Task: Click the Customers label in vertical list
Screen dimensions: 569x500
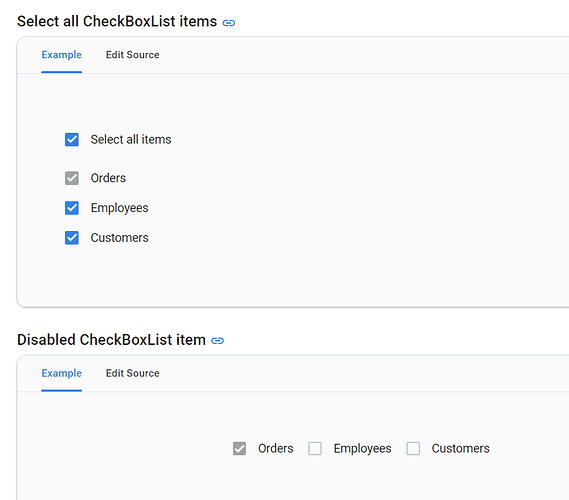Action: [x=119, y=238]
